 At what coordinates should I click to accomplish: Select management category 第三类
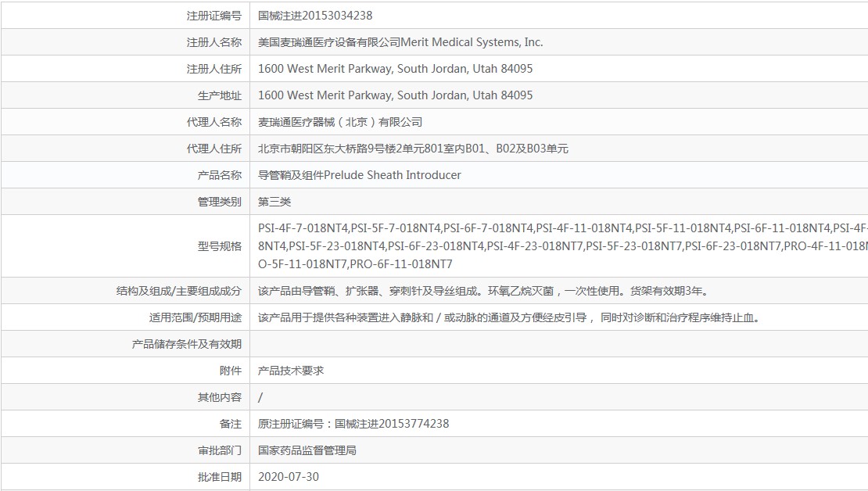[x=274, y=202]
